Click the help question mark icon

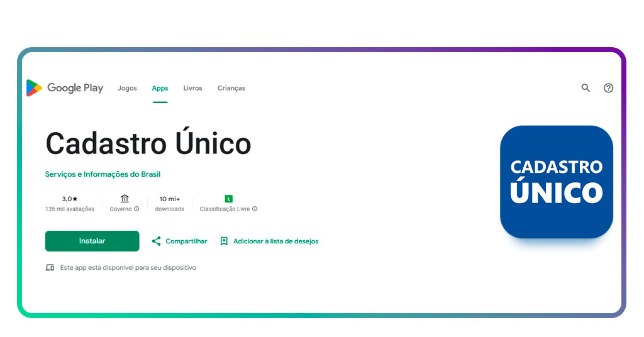[608, 88]
